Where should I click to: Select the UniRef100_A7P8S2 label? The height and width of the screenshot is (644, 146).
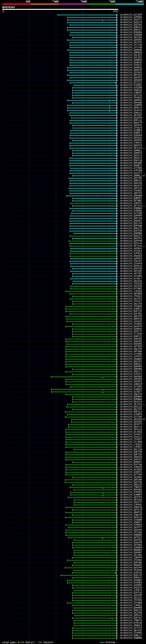[131, 356]
